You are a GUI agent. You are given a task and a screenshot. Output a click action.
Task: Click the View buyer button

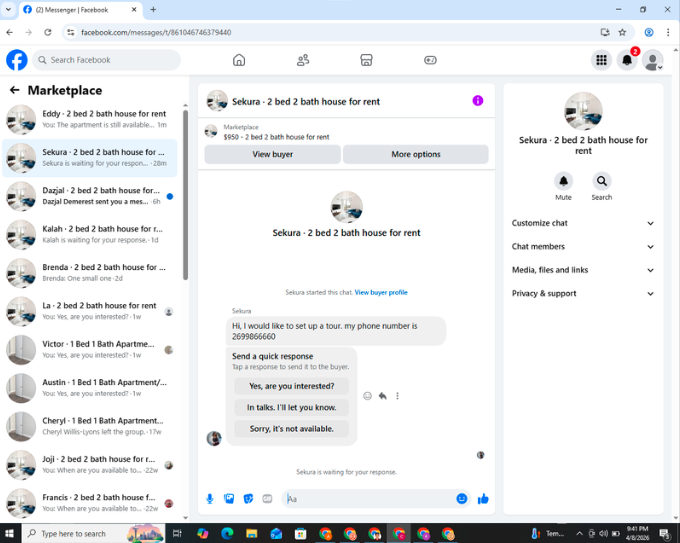click(272, 154)
